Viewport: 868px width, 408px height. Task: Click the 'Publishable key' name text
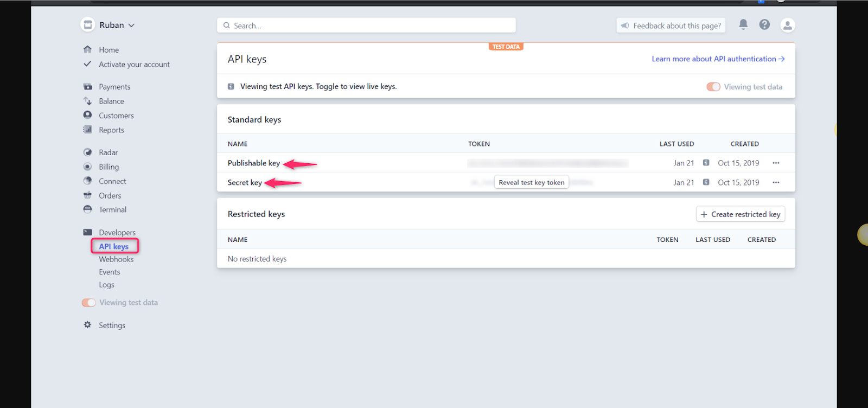tap(254, 163)
